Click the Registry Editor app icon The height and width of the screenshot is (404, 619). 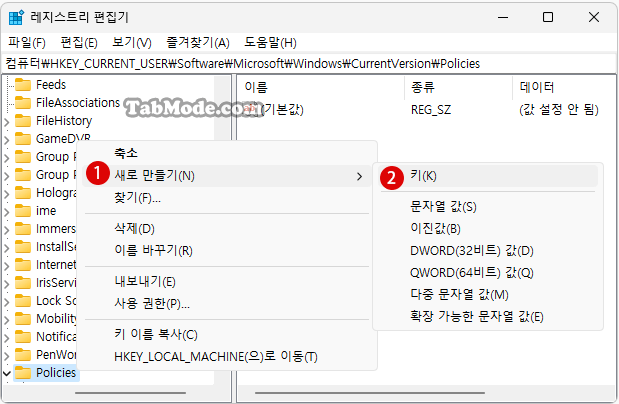pyautogui.click(x=16, y=18)
